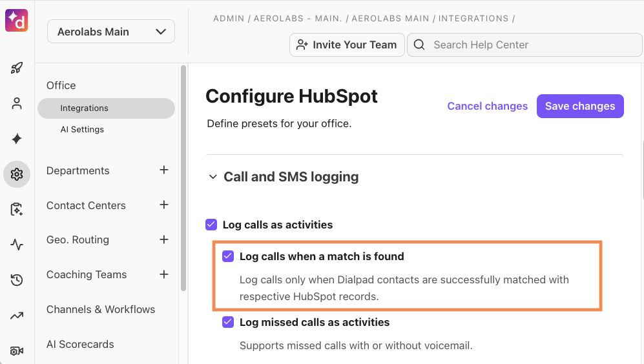The image size is (644, 364).
Task: Toggle Log missed calls as activities checkbox
Action: (x=228, y=322)
